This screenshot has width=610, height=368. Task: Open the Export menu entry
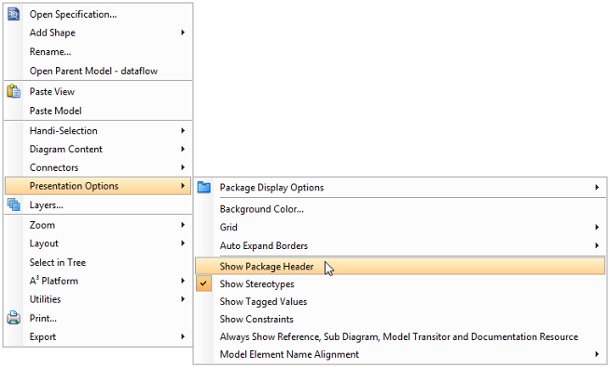pyautogui.click(x=98, y=336)
